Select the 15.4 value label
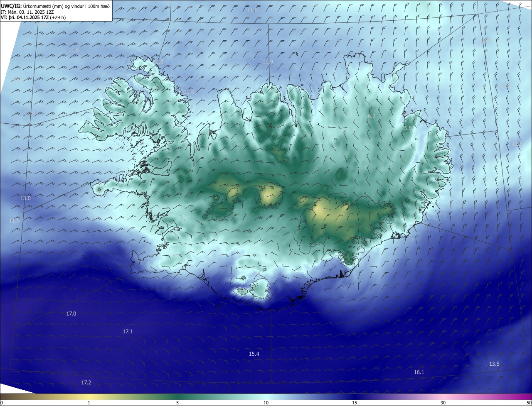 tap(254, 354)
